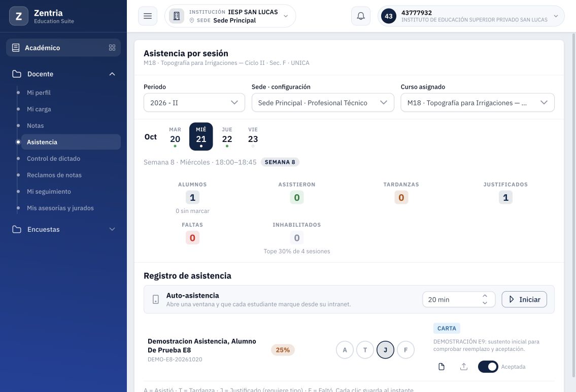Click the Académico module list icon
This screenshot has width=576, height=392.
16,48
